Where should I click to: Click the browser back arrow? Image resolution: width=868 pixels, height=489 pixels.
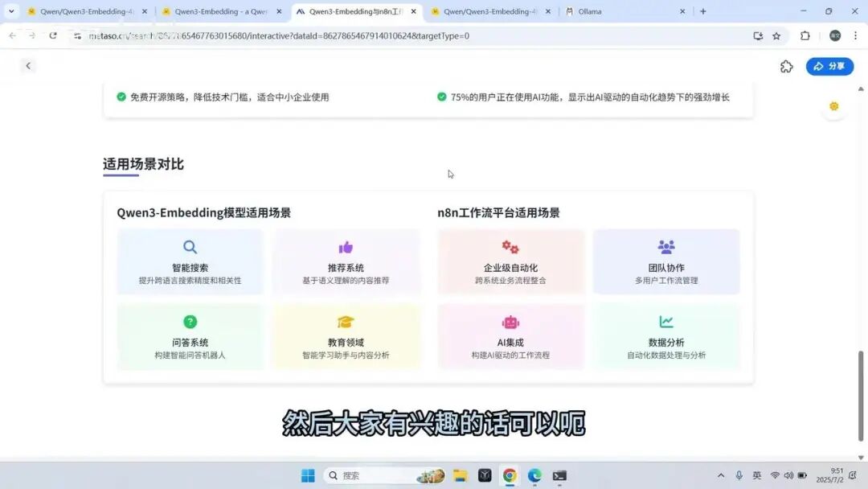coord(12,36)
